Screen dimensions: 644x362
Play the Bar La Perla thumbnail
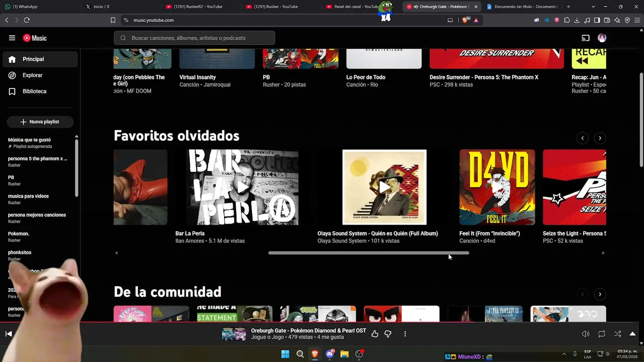pos(243,187)
